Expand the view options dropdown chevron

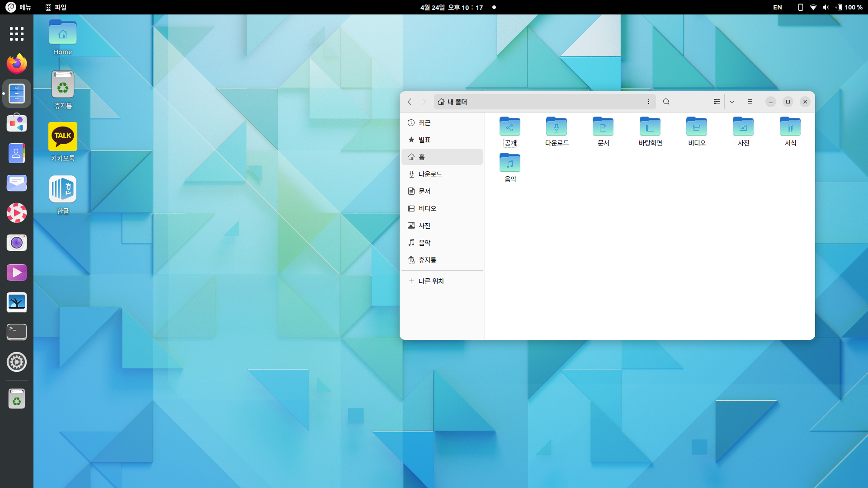point(732,102)
